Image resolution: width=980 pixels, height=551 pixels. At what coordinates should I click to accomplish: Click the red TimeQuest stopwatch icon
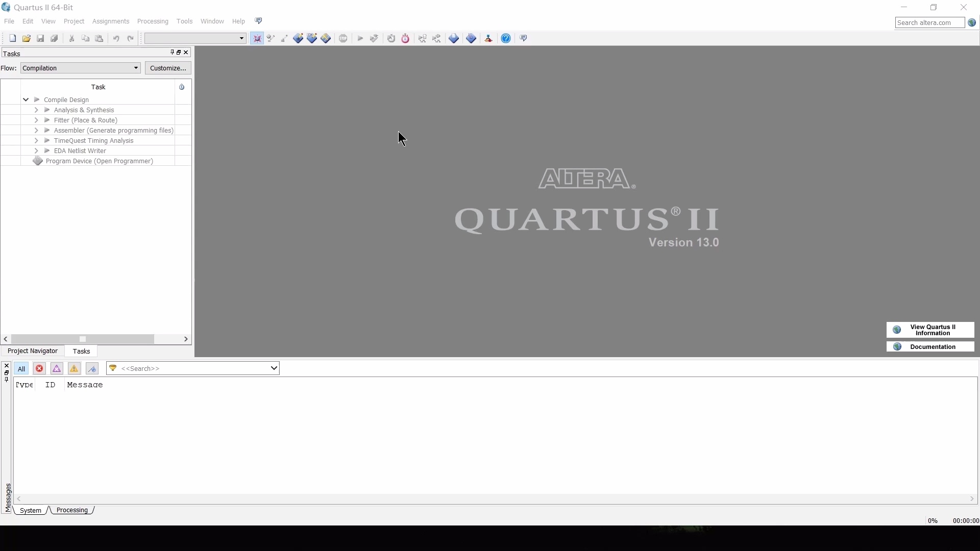click(x=406, y=39)
